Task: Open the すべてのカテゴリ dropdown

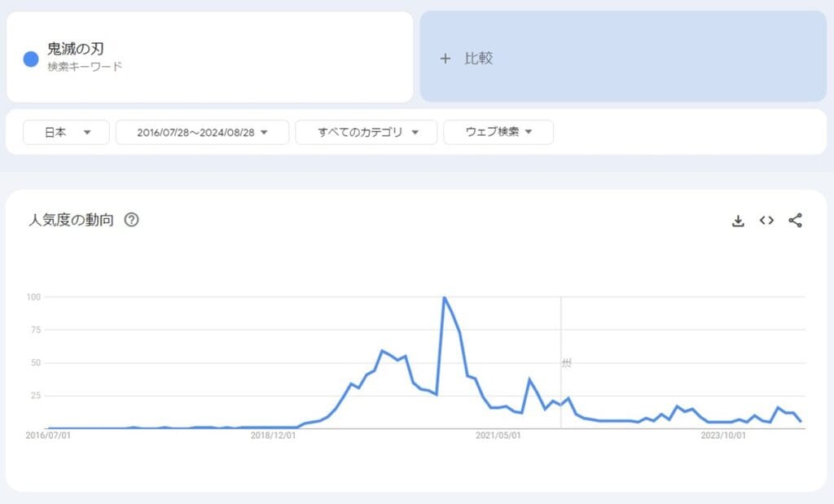Action: (366, 132)
